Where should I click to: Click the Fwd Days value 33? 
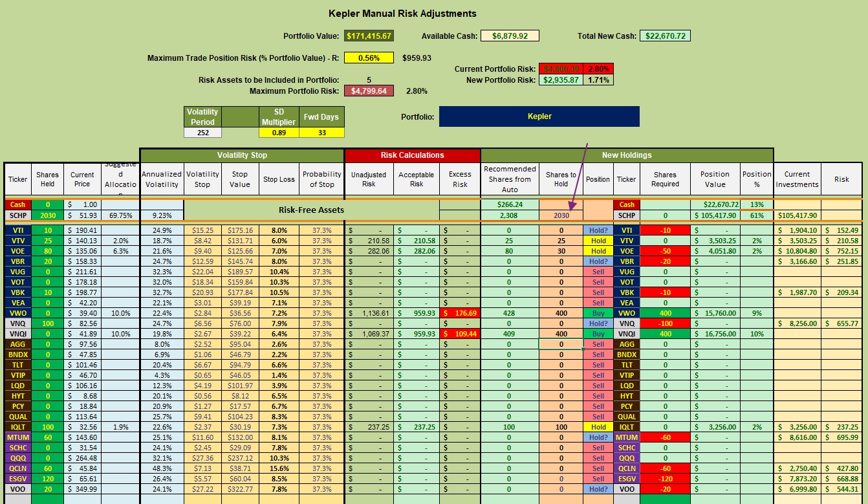tap(322, 133)
